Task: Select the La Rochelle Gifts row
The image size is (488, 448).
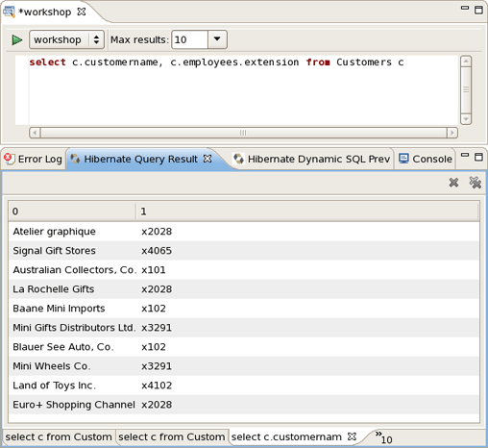Action: pos(244,289)
